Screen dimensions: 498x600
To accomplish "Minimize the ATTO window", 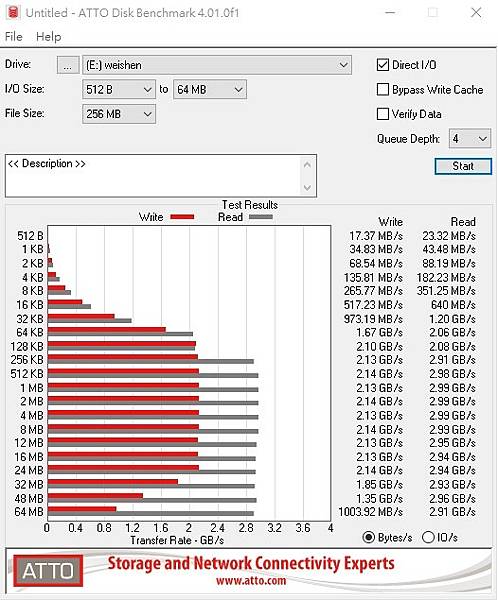I will click(390, 13).
